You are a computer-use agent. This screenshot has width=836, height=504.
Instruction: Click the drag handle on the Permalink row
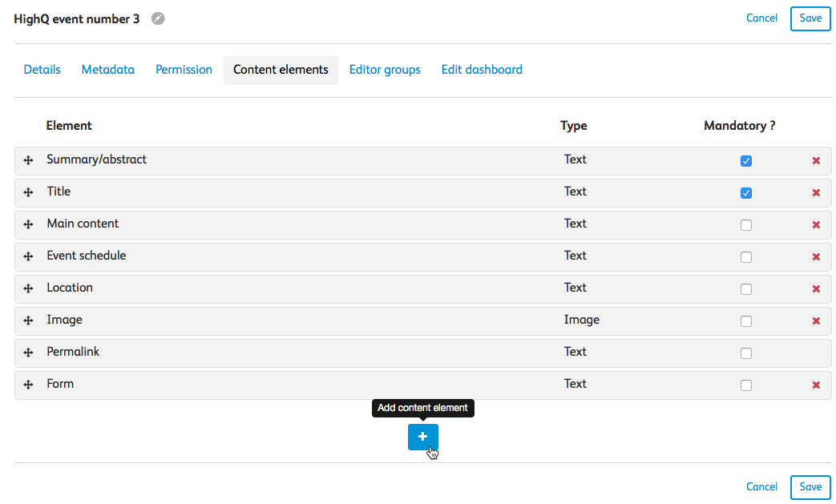coord(28,353)
